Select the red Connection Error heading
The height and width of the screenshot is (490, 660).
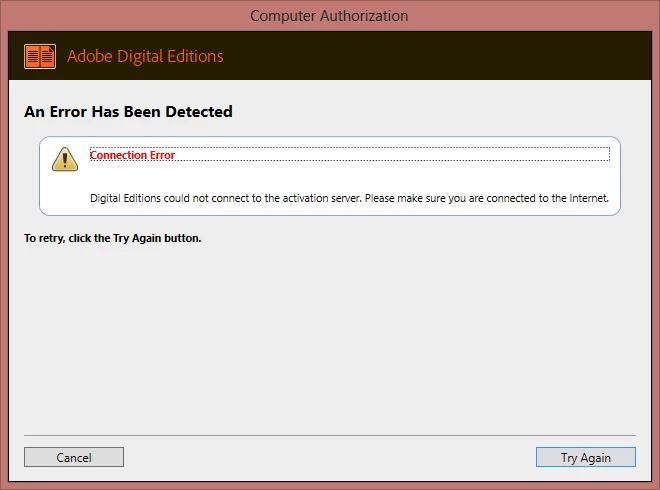[132, 155]
